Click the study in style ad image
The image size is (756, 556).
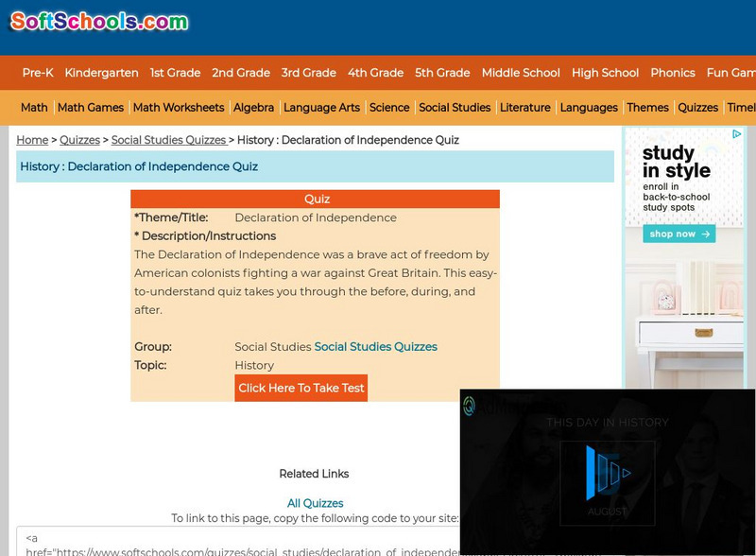(684, 258)
